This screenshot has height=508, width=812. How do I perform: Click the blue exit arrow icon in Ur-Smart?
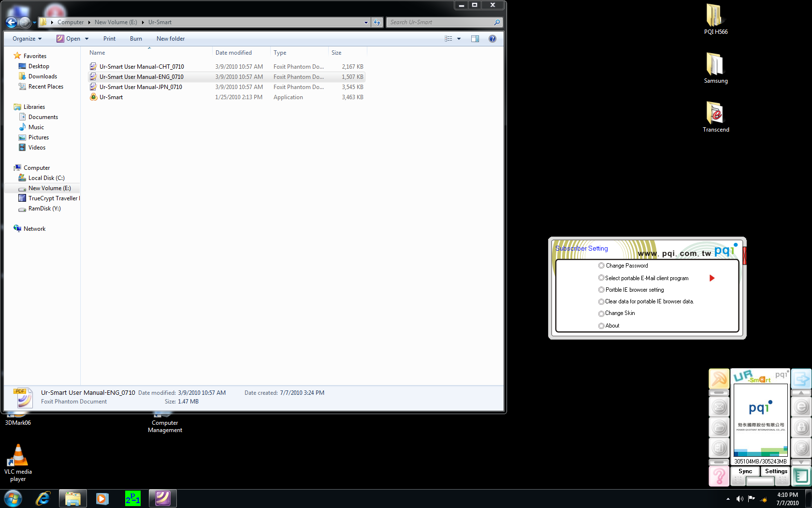click(x=801, y=378)
